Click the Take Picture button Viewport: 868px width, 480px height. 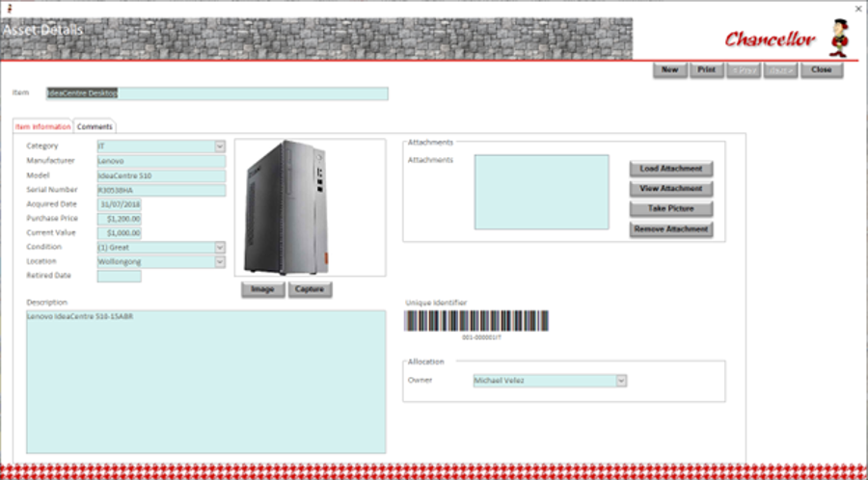[671, 209]
